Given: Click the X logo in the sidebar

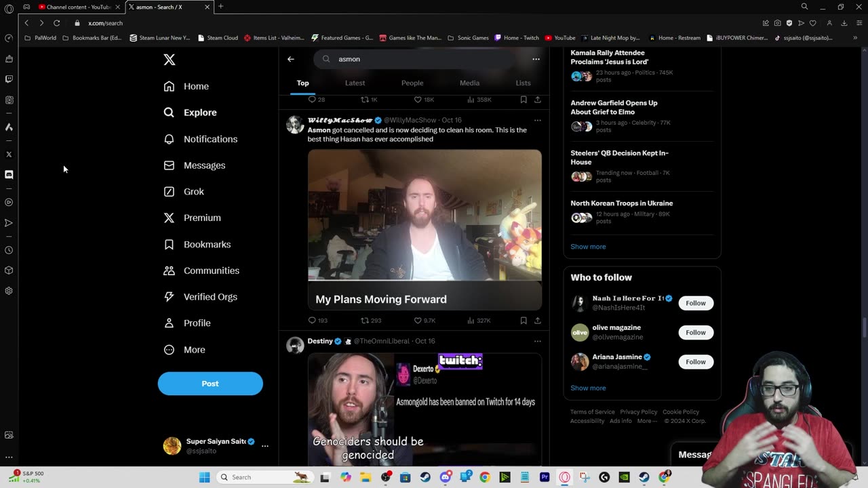Looking at the screenshot, I should tap(170, 60).
